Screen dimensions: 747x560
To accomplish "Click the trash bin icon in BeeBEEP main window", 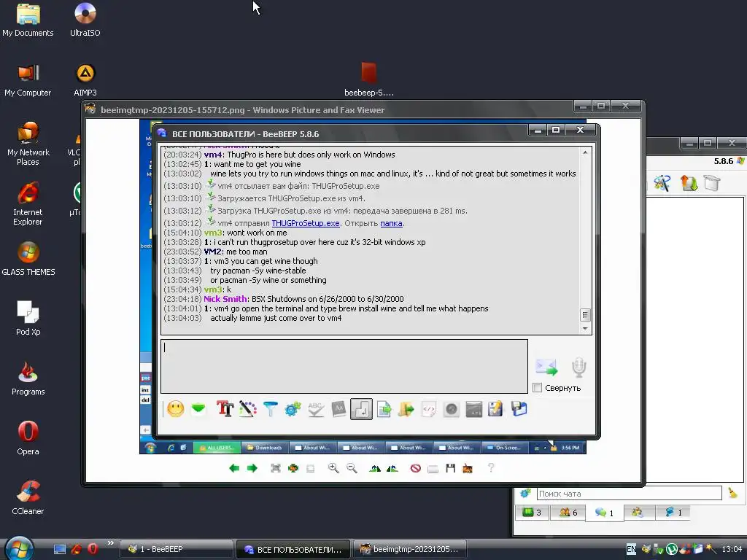I will point(712,183).
